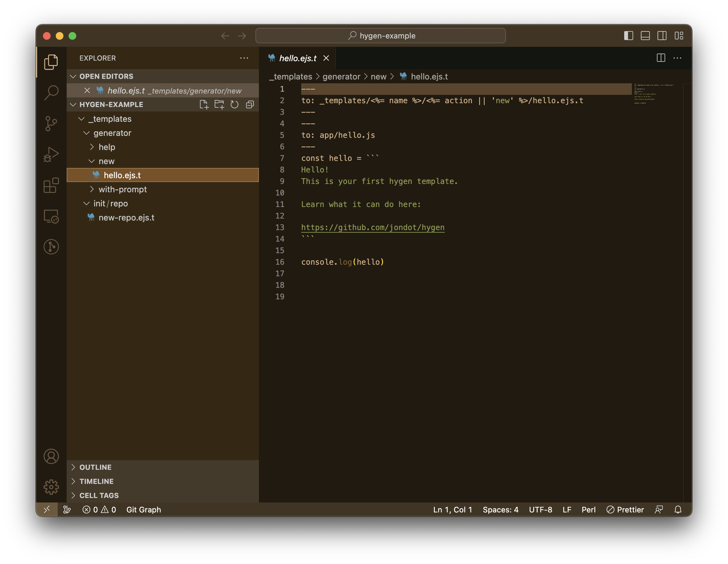728x564 pixels.
Task: Open the remote window indicator in status bar
Action: click(47, 509)
